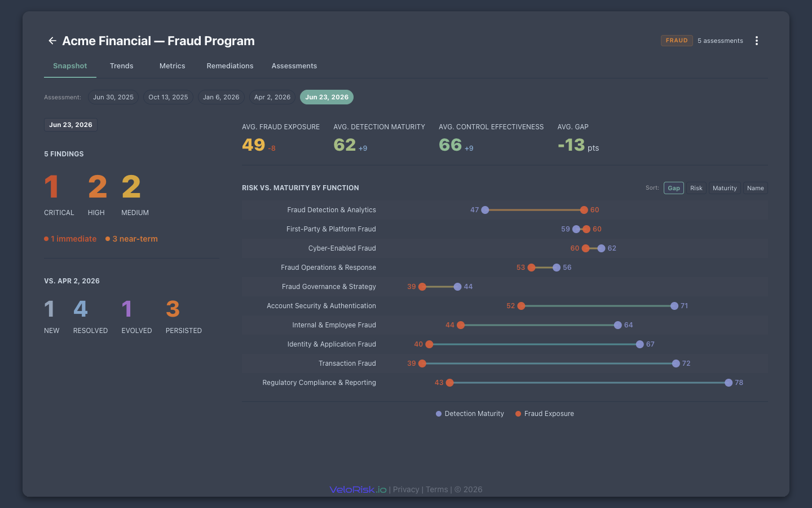The height and width of the screenshot is (508, 812).
Task: Click the '5 assessments' label
Action: click(x=720, y=41)
